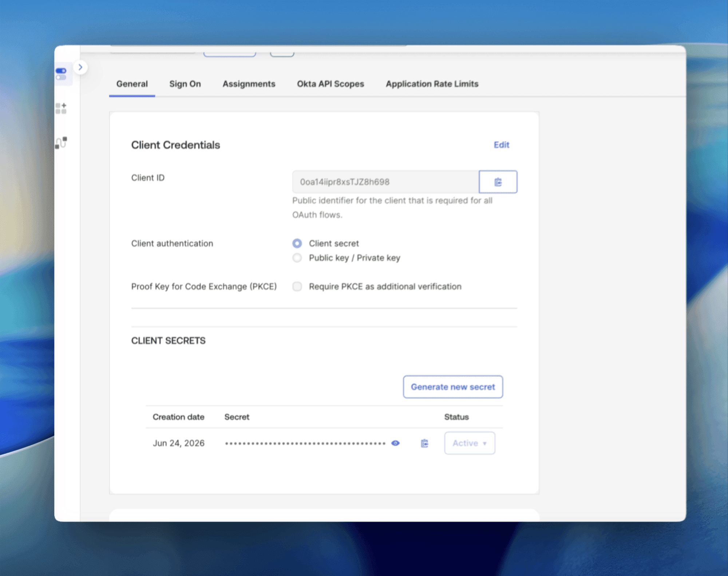Switch to the General tab
The width and height of the screenshot is (728, 576).
tap(132, 84)
